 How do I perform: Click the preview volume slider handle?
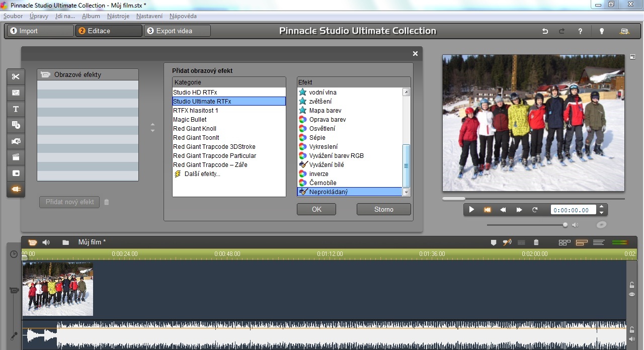pyautogui.click(x=565, y=225)
